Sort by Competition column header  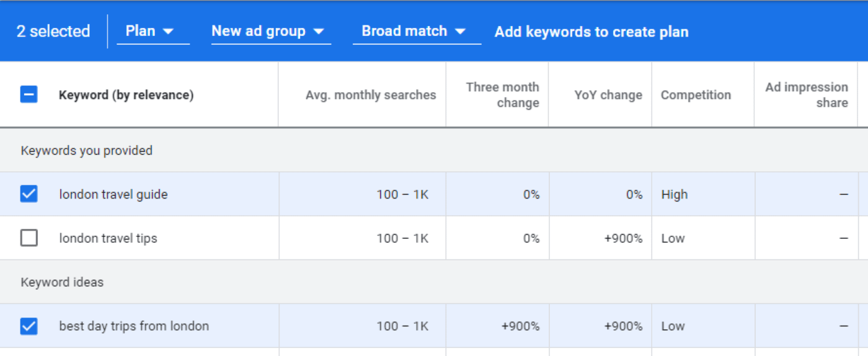pos(696,95)
